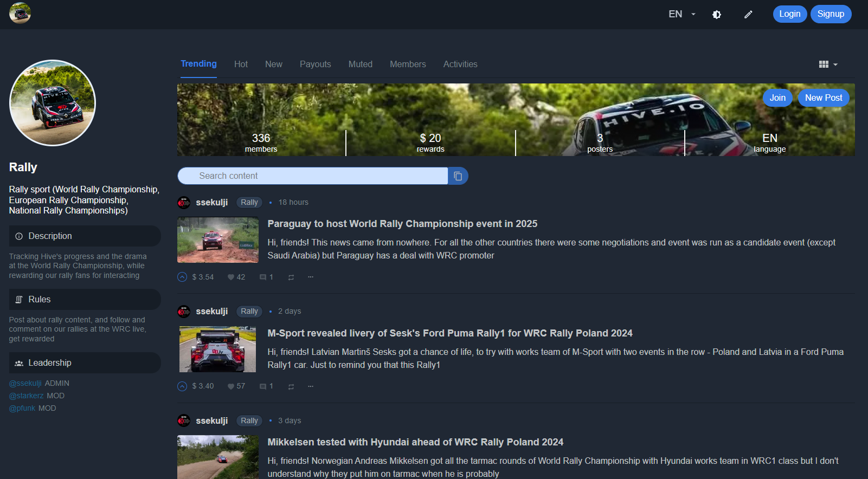The width and height of the screenshot is (868, 479).
Task: Open the EN language dropdown
Action: coord(682,14)
